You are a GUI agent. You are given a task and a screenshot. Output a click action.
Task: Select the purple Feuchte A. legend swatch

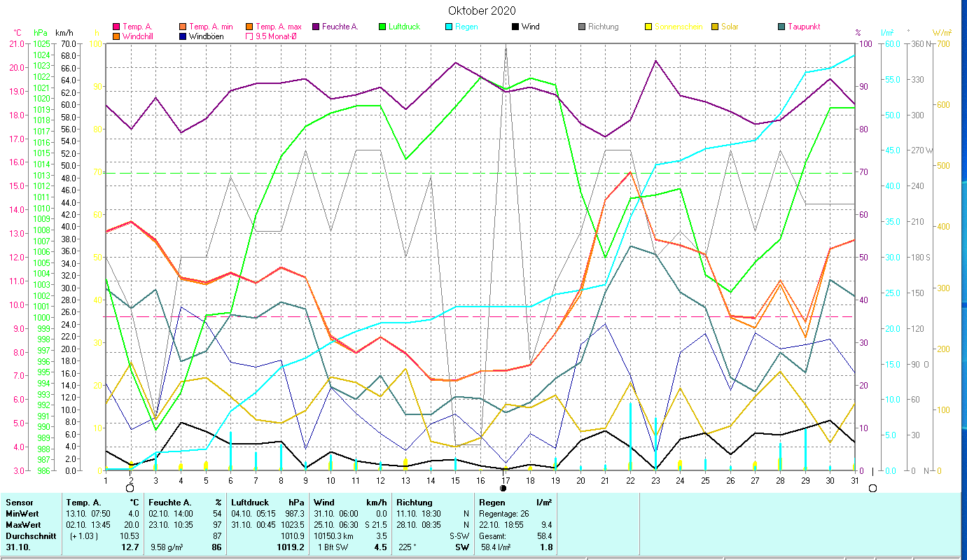tap(314, 27)
